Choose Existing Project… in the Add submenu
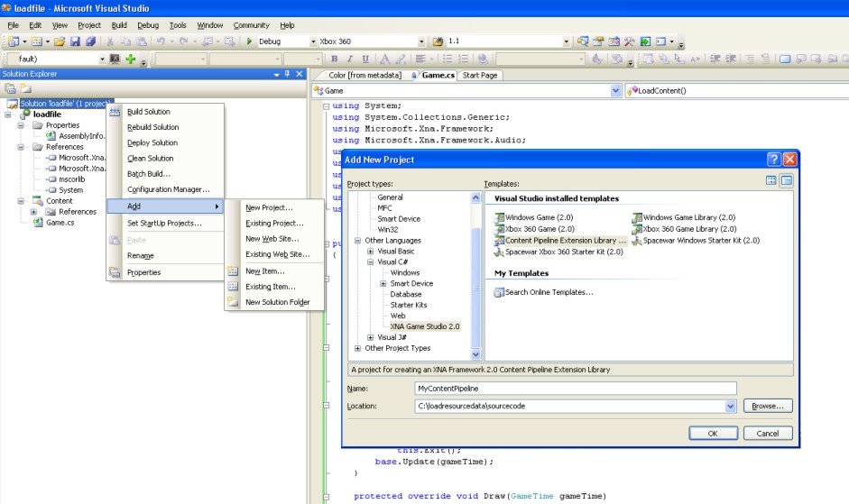 pyautogui.click(x=274, y=223)
